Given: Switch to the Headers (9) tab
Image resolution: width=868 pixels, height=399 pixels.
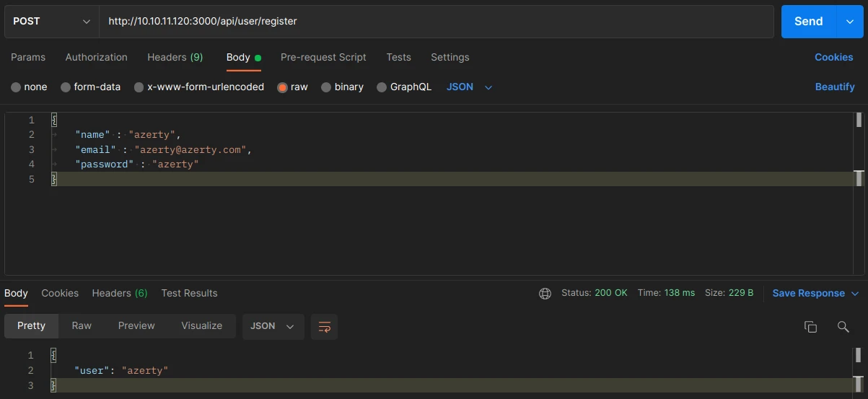Looking at the screenshot, I should click(175, 58).
